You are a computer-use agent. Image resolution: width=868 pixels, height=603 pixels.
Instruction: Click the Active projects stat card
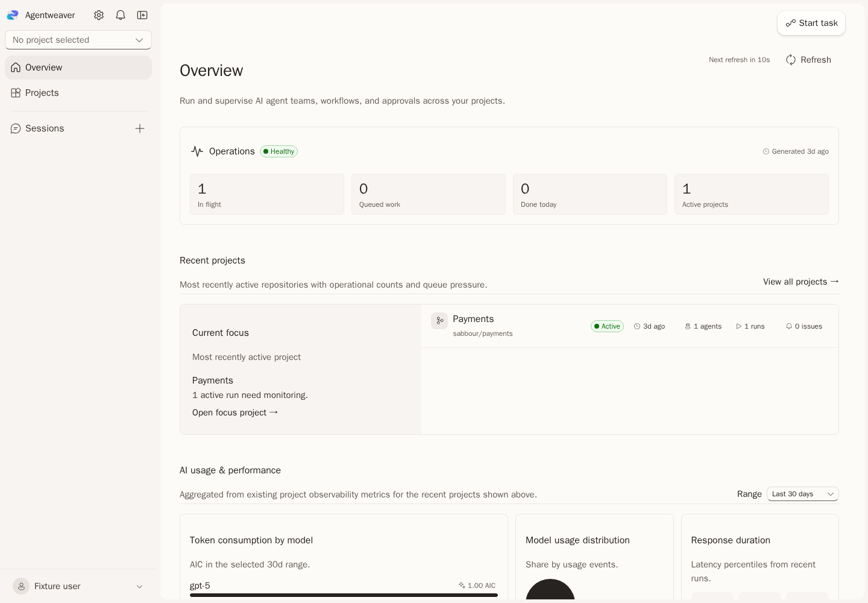[752, 194]
